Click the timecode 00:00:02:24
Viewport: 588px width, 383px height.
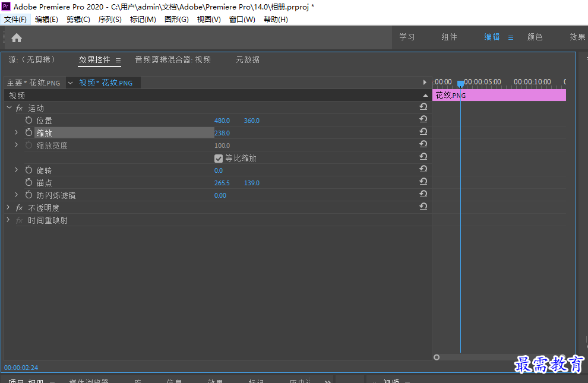tap(21, 368)
